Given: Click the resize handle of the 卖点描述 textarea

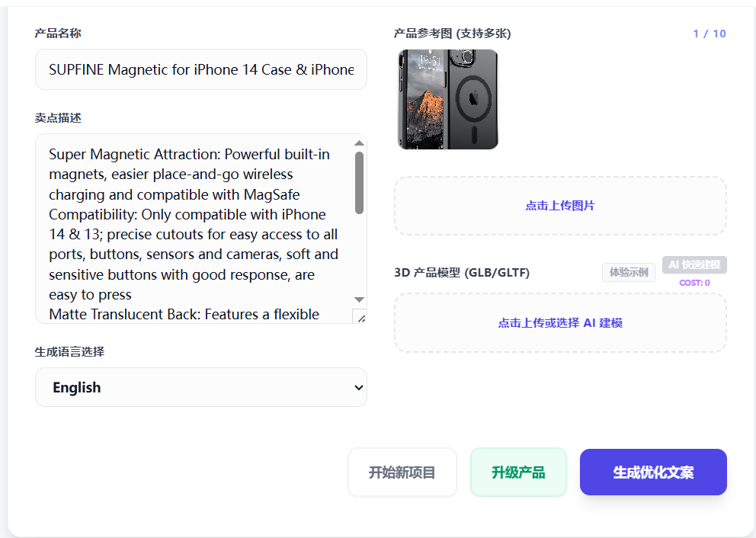Looking at the screenshot, I should click(360, 317).
